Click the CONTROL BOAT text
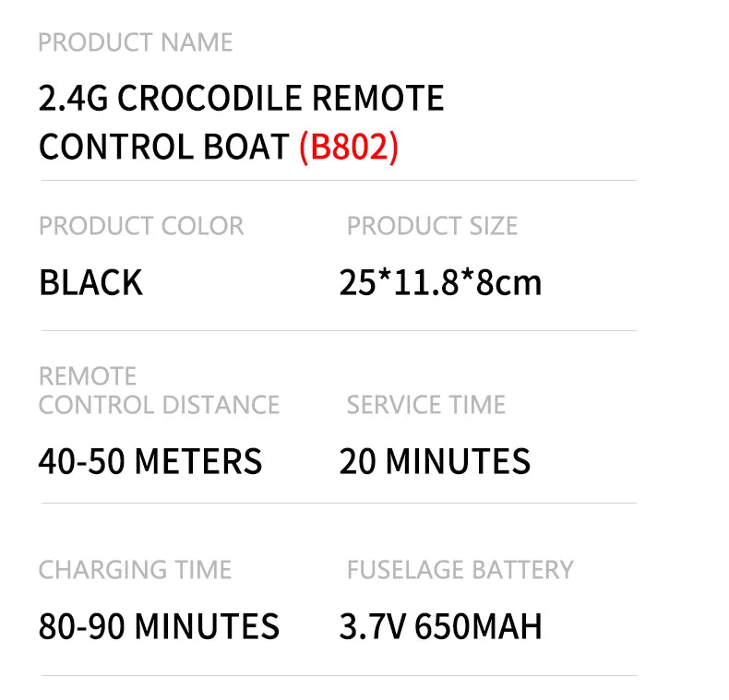 [163, 148]
